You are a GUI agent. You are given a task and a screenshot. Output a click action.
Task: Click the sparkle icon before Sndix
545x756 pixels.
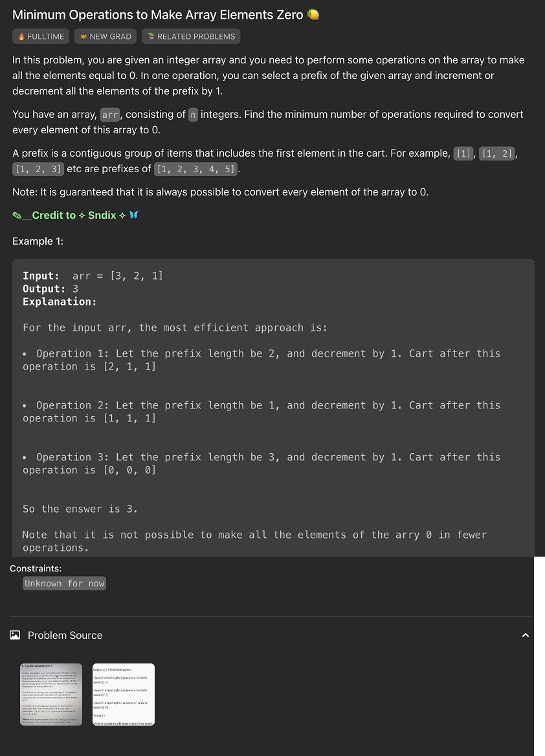[x=82, y=215]
